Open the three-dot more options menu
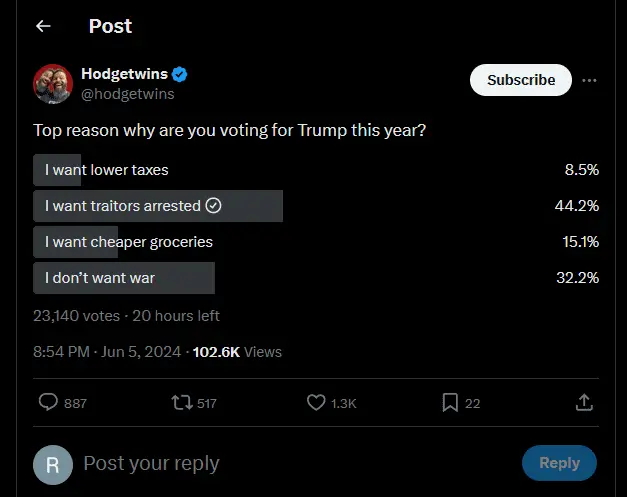 590,80
